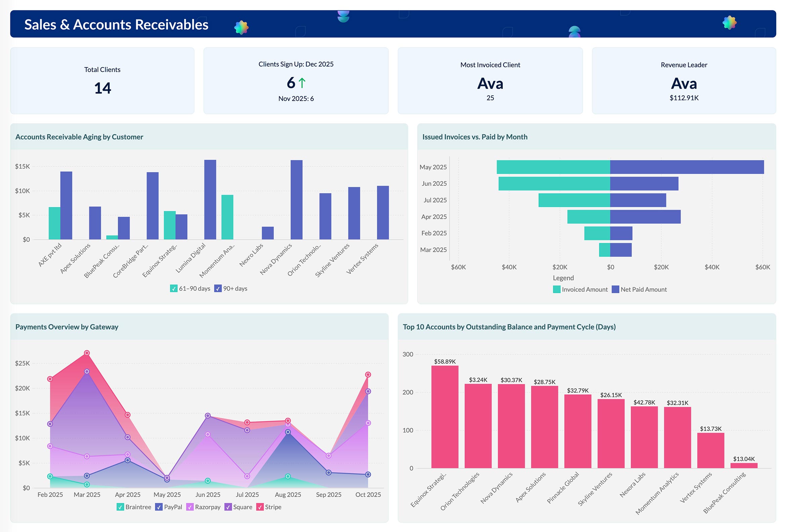Toggle the Braintree gateway checkbox
786x532 pixels.
pyautogui.click(x=120, y=507)
